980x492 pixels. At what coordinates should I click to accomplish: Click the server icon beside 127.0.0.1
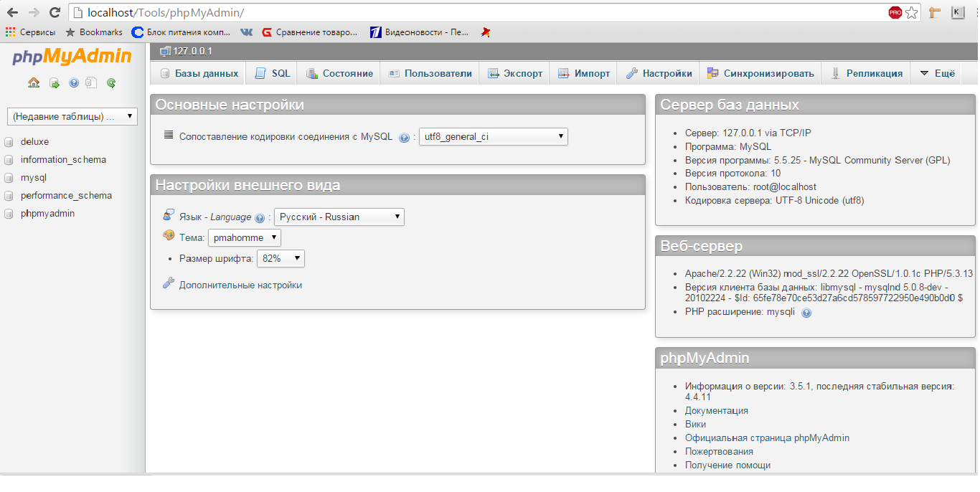[x=166, y=52]
